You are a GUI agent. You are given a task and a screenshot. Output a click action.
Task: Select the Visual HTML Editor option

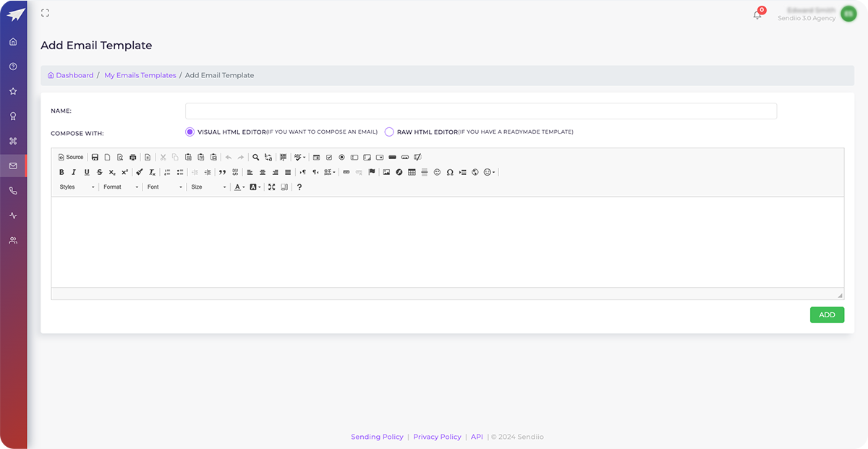click(190, 132)
